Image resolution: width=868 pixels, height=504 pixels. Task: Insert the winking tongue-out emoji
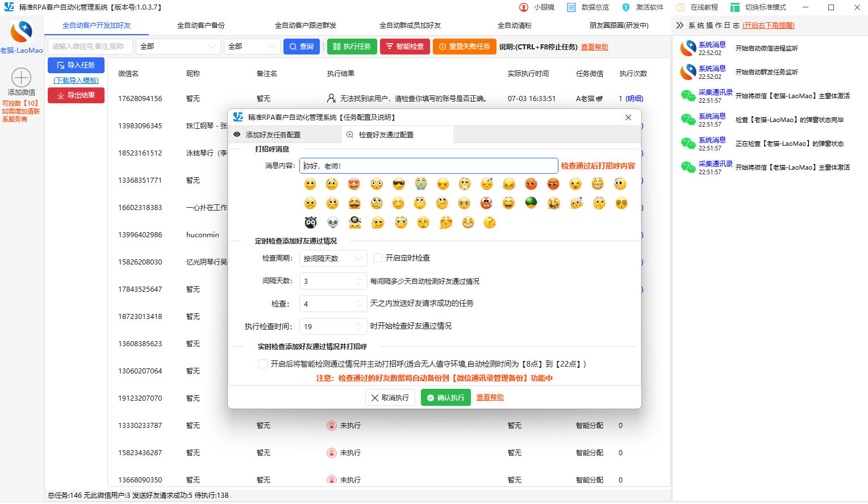pos(575,184)
